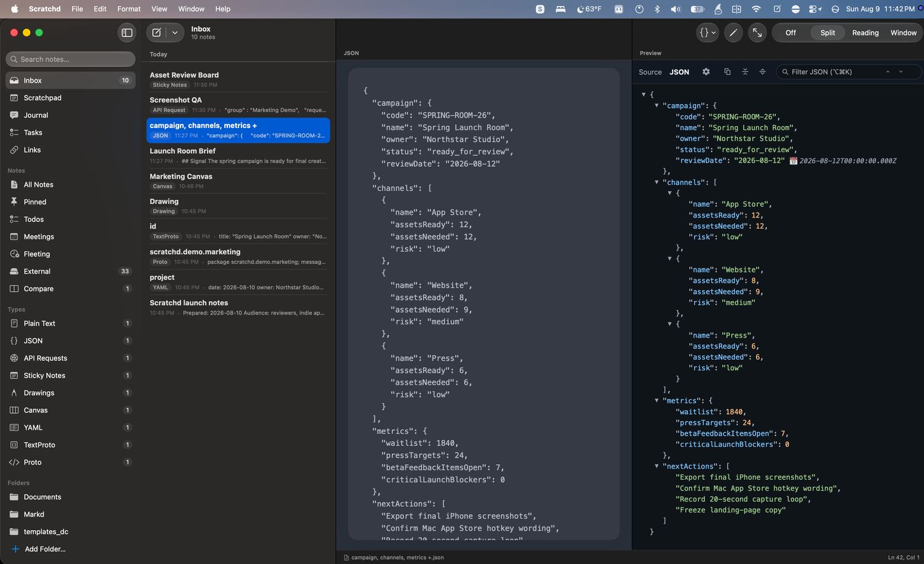The height and width of the screenshot is (564, 924).
Task: Filter by Drawings type
Action: pyautogui.click(x=71, y=393)
